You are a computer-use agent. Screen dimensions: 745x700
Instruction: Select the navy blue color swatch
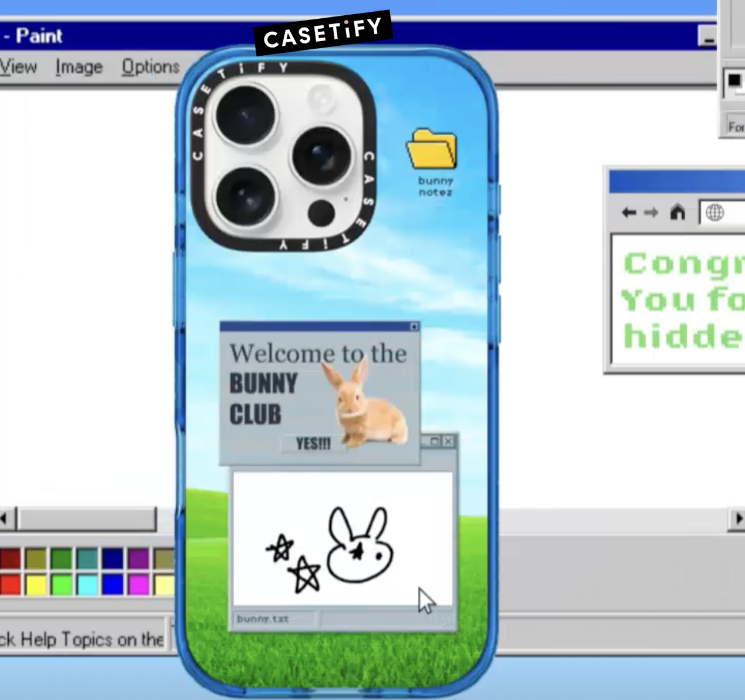112,558
